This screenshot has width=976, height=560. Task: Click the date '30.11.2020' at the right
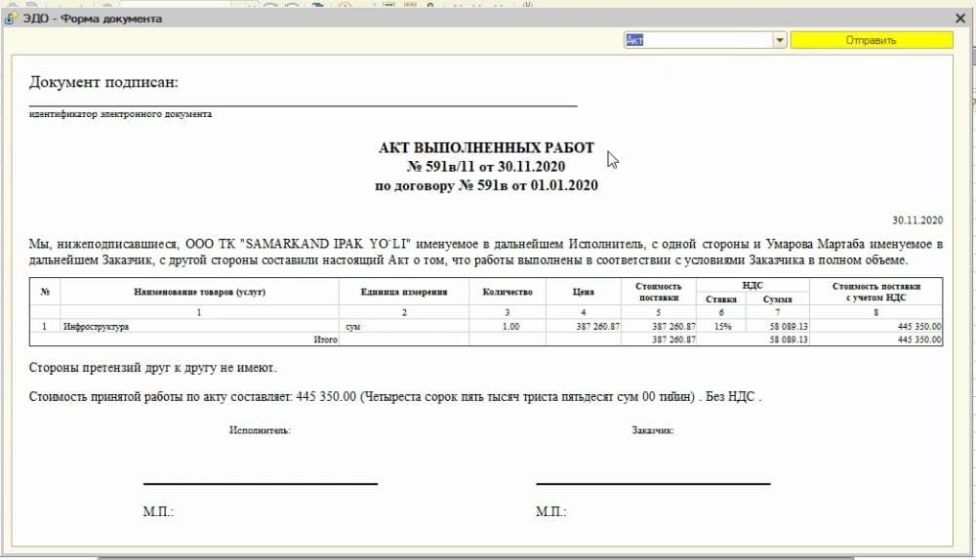point(917,220)
